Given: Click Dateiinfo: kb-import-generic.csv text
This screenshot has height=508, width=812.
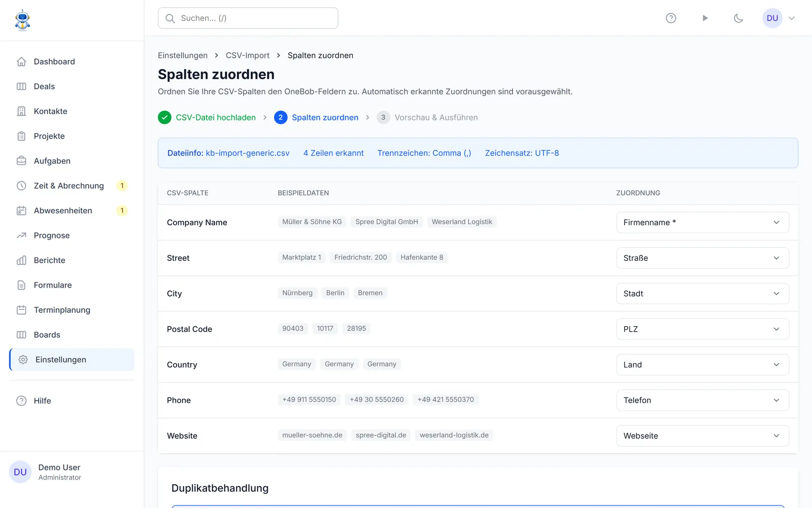Looking at the screenshot, I should pos(228,153).
